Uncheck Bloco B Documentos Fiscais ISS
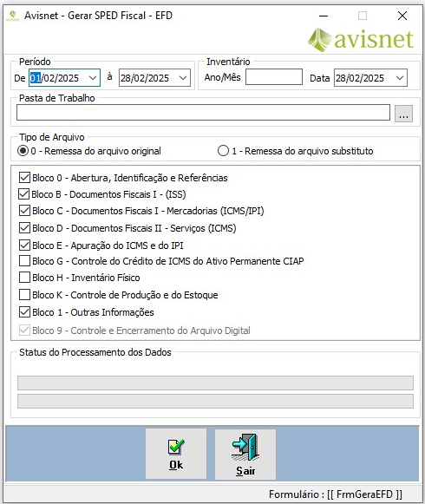Viewport: 425px width, 504px height. 24,194
